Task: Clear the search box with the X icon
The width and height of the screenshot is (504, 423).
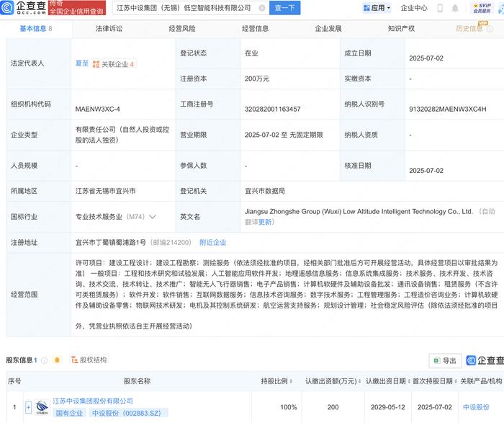Action: [262, 8]
